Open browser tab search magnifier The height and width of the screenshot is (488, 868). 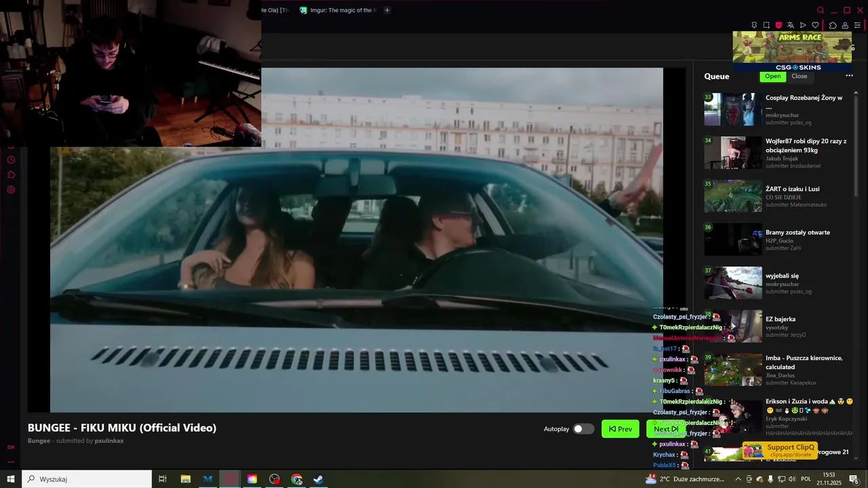coord(821,10)
